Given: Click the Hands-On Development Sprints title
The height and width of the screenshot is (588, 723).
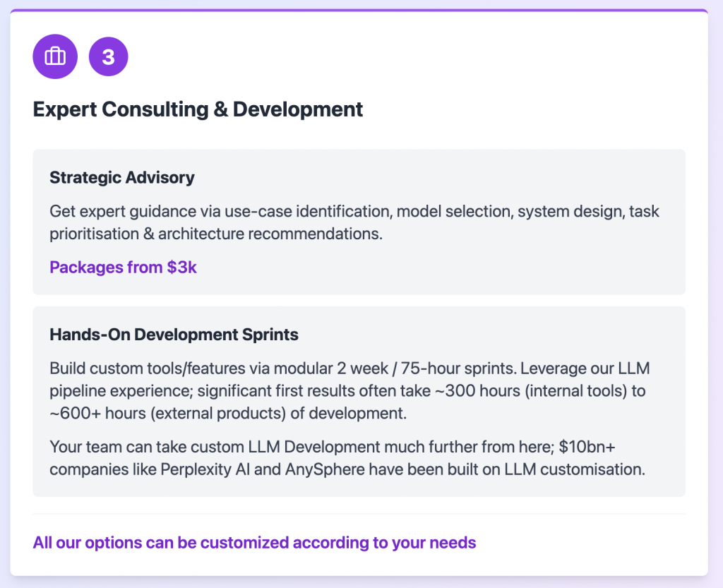Looking at the screenshot, I should coord(174,335).
